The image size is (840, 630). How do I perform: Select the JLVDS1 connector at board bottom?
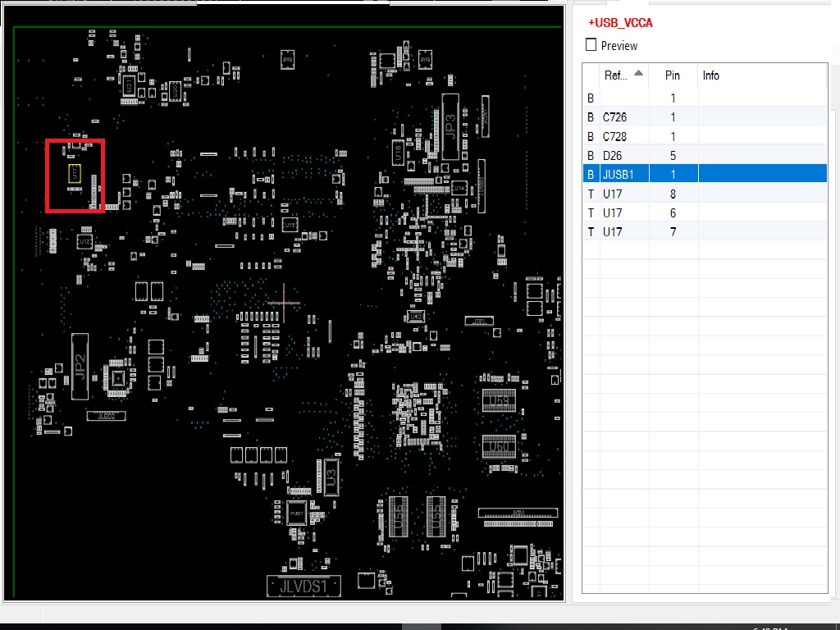304,586
